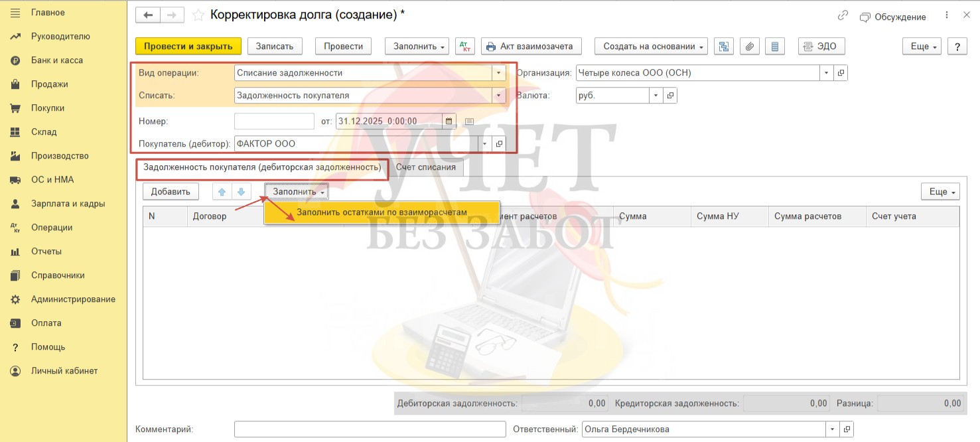980x442 pixels.
Task: Expand the Списать dropdown arrow
Action: click(x=498, y=96)
